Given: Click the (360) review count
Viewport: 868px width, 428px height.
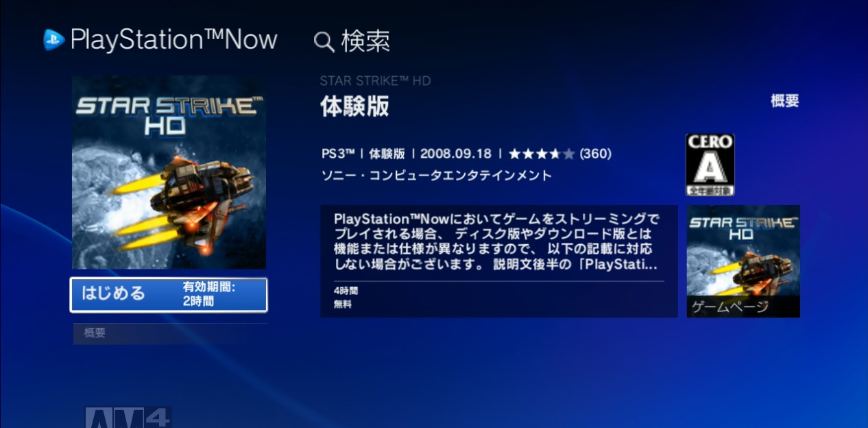Looking at the screenshot, I should pyautogui.click(x=595, y=154).
